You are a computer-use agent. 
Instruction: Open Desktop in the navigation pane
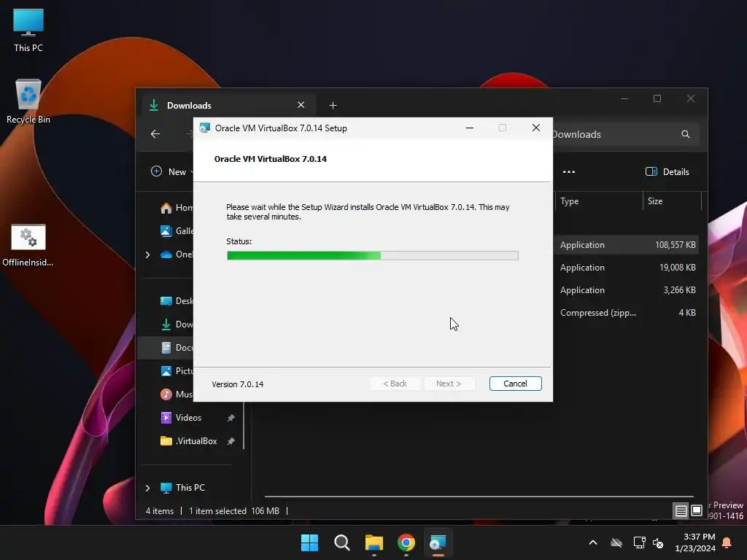(x=177, y=301)
